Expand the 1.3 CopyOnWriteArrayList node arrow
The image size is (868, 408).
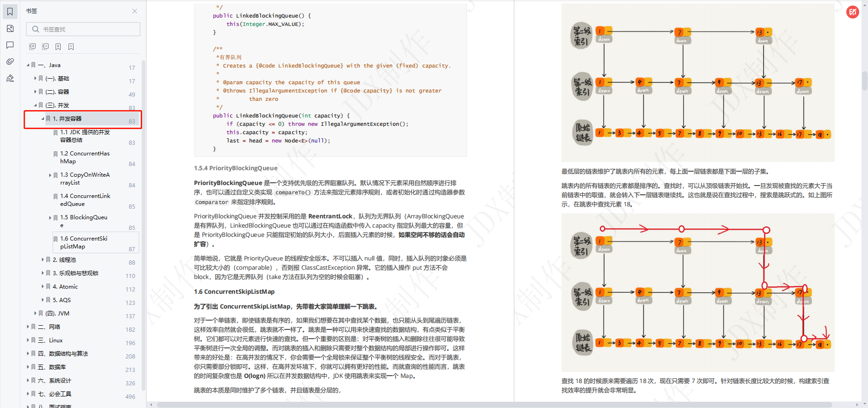coord(50,175)
